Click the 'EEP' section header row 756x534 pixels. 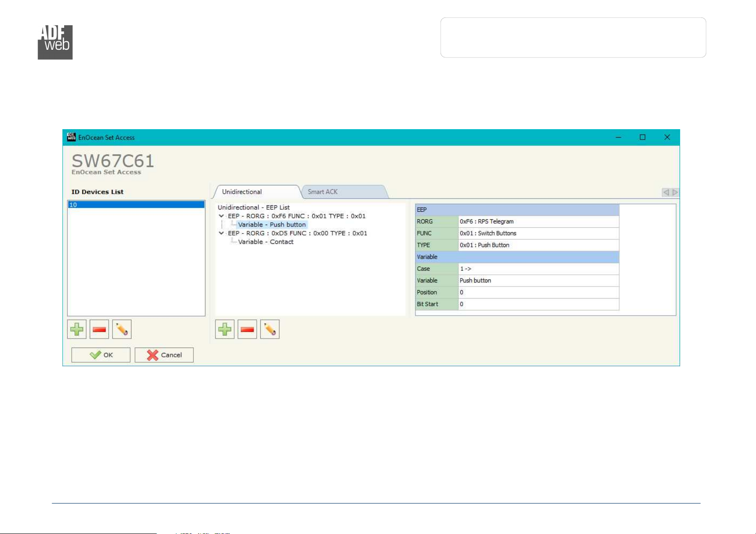(x=517, y=209)
